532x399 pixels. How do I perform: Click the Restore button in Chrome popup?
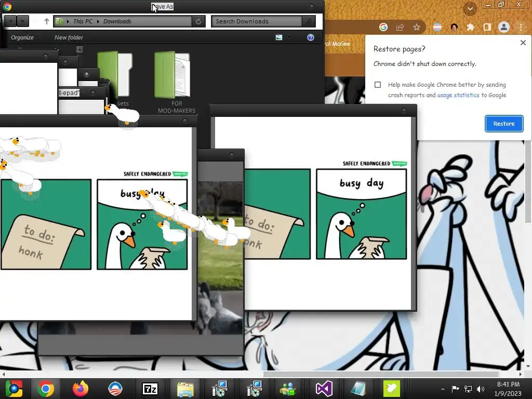coord(504,124)
